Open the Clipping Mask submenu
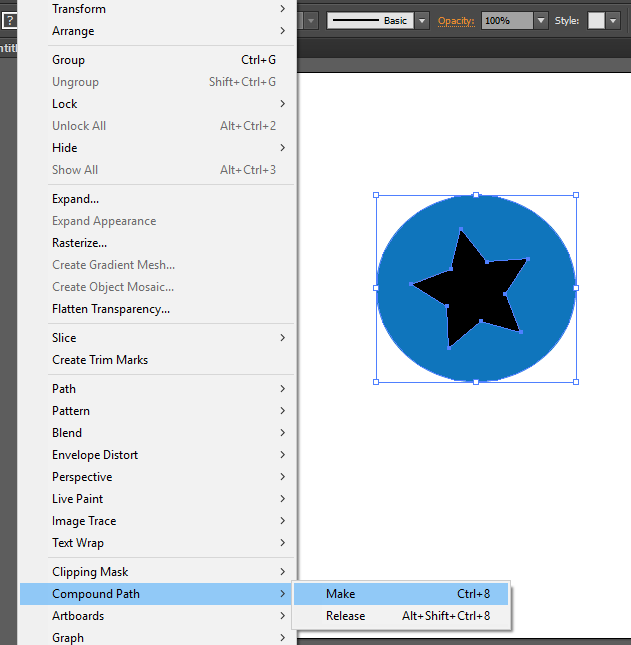631x645 pixels. 158,572
